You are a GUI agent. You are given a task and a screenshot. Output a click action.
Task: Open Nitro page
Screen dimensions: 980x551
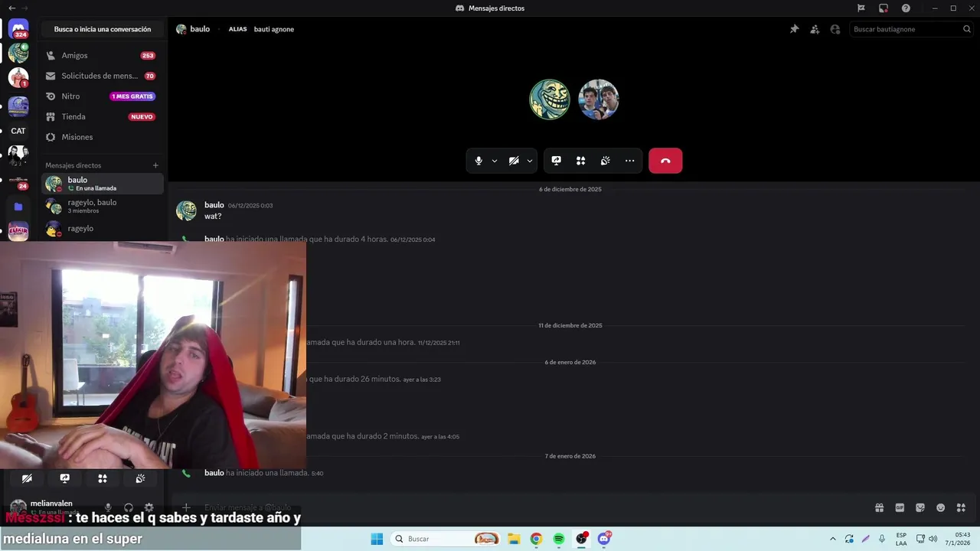point(102,96)
